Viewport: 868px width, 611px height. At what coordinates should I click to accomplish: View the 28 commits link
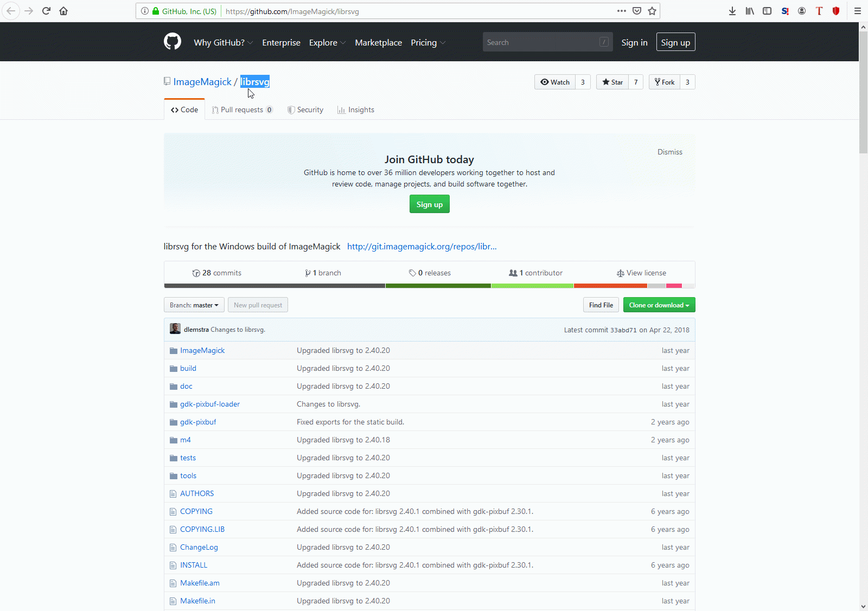(217, 273)
